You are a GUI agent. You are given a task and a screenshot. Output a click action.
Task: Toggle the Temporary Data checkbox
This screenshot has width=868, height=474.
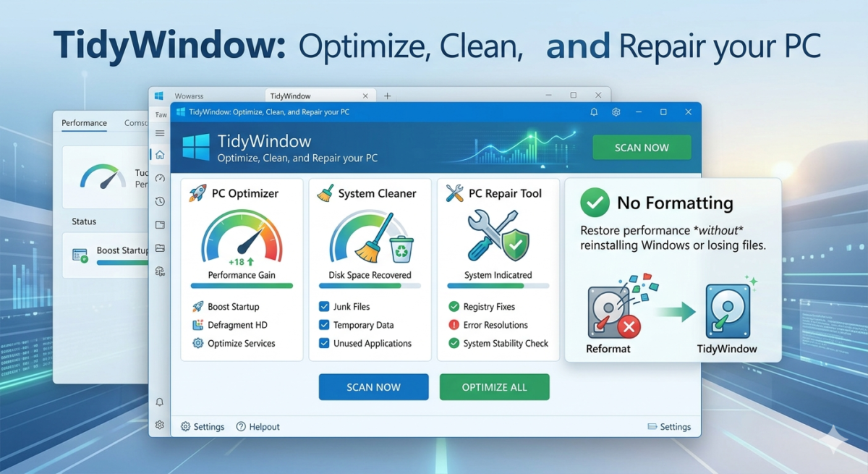point(324,325)
